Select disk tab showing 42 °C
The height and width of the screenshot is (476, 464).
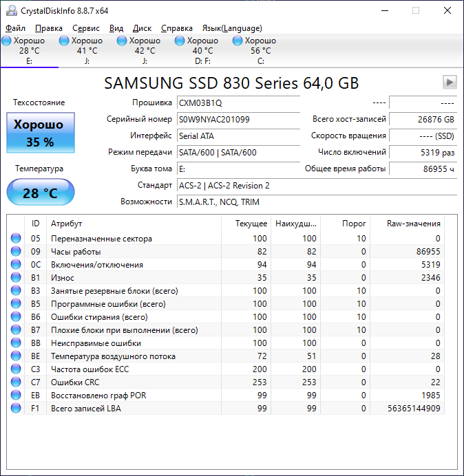coord(145,50)
